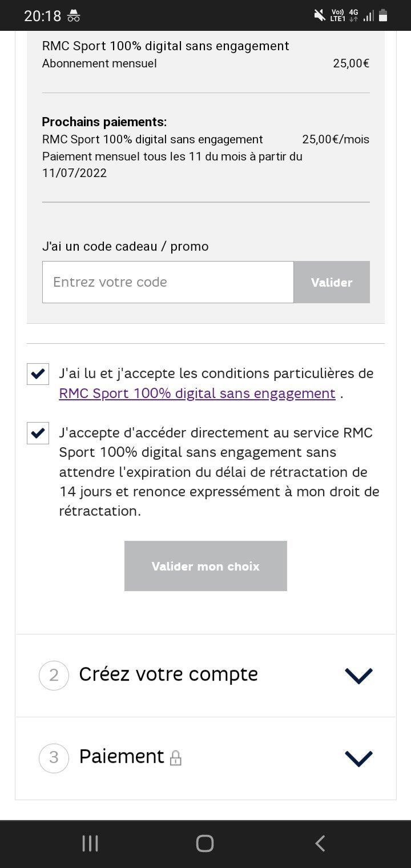Tap the muted sound status icon
411x868 pixels.
point(320,16)
